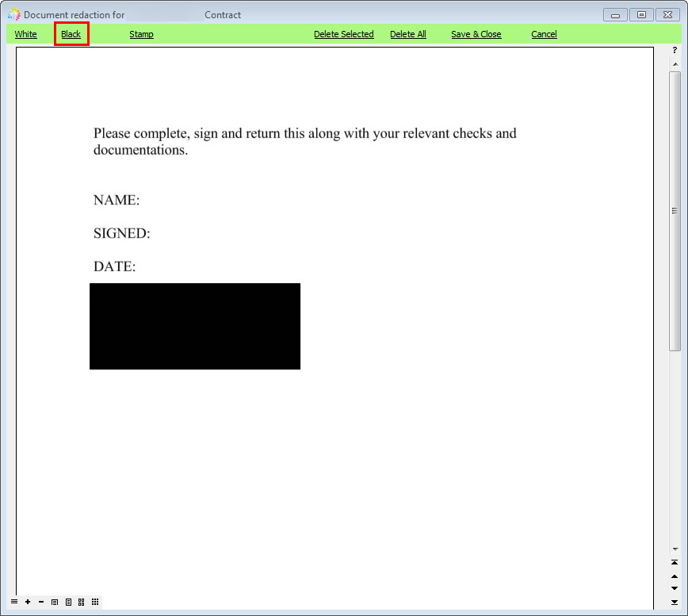Click Save & Close

pyautogui.click(x=476, y=34)
